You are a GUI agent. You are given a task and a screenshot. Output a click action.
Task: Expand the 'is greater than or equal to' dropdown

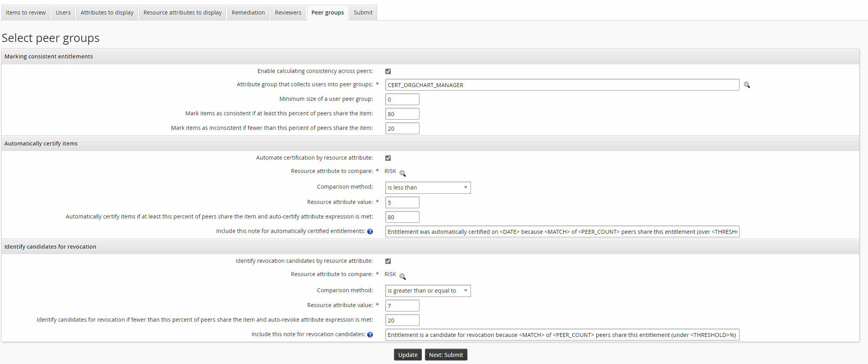[x=427, y=291]
